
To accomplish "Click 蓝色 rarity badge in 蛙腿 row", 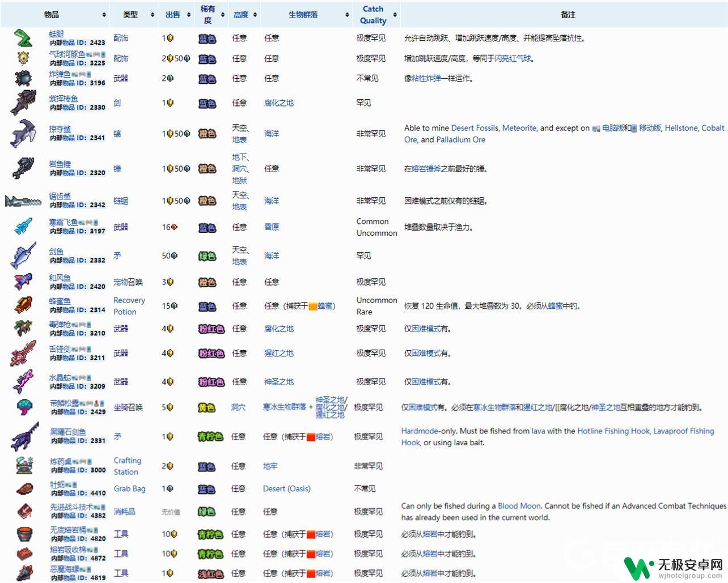I will [x=208, y=39].
